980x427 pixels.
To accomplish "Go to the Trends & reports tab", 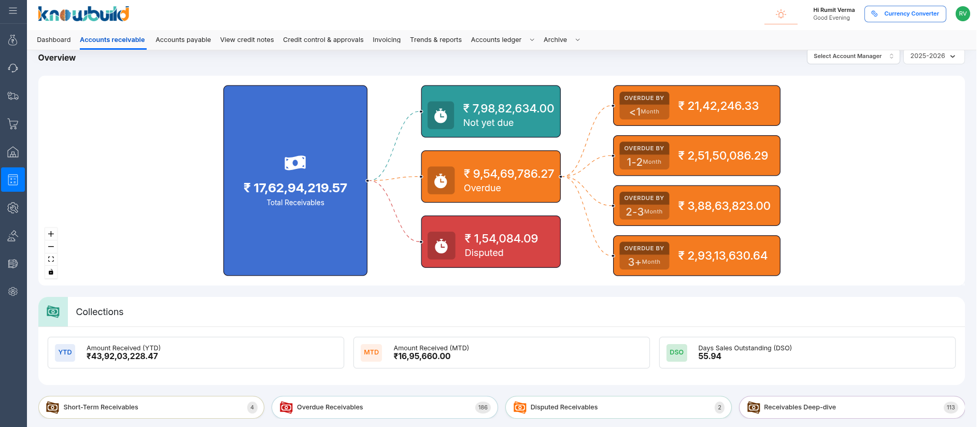I will 435,40.
